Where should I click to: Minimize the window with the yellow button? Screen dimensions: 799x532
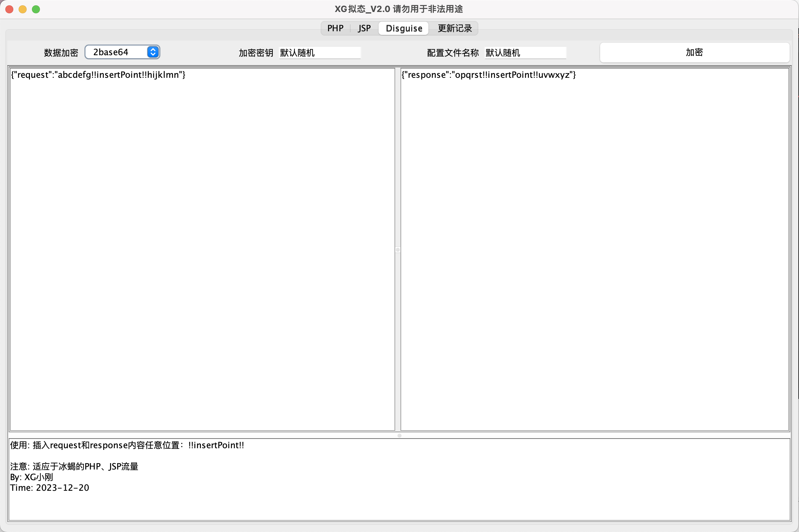pyautogui.click(x=23, y=9)
